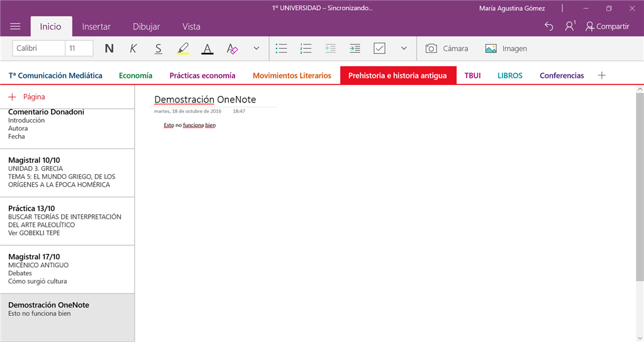Viewport: 644px width, 342px height.
Task: Decrease the indent level
Action: point(330,48)
